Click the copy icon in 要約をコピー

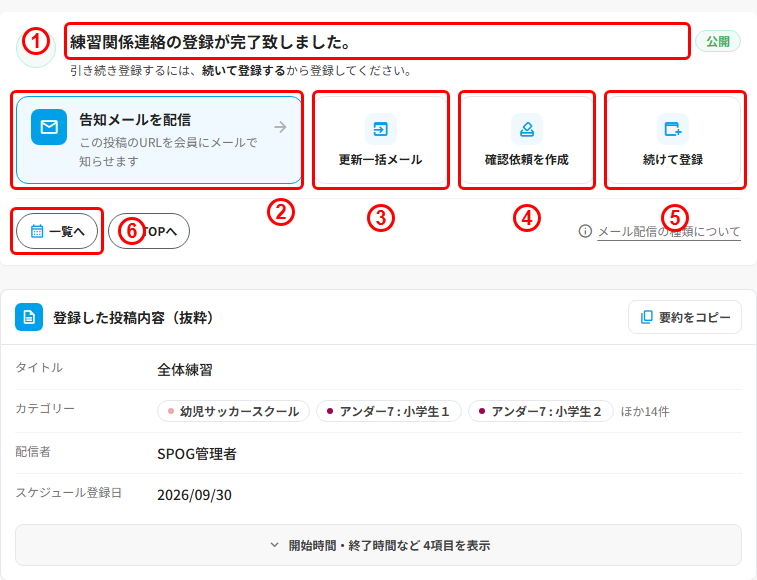click(646, 317)
